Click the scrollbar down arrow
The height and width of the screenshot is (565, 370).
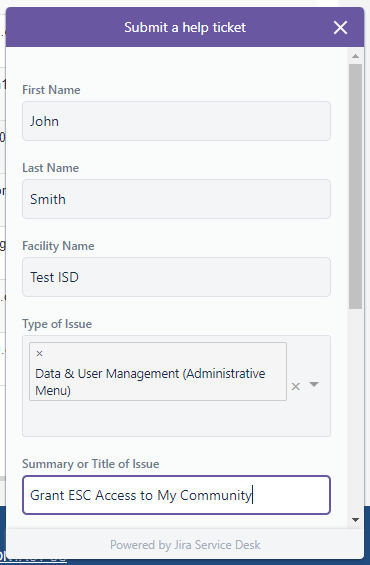point(356,520)
